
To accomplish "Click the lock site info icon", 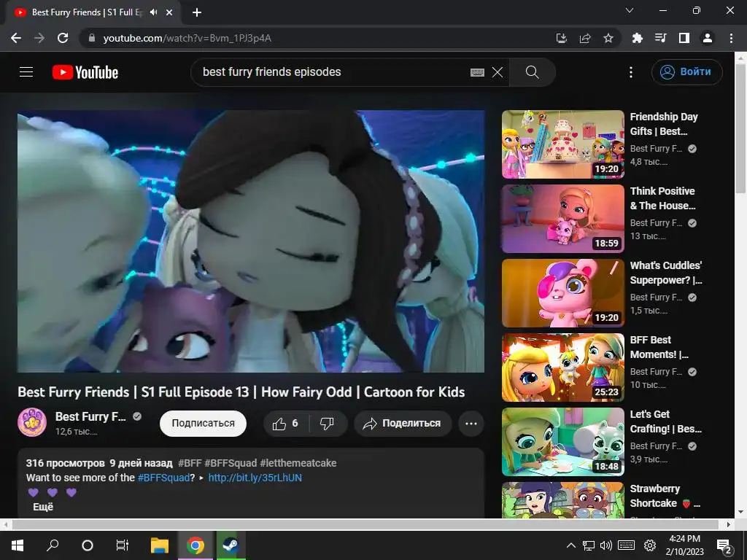I will [92, 38].
